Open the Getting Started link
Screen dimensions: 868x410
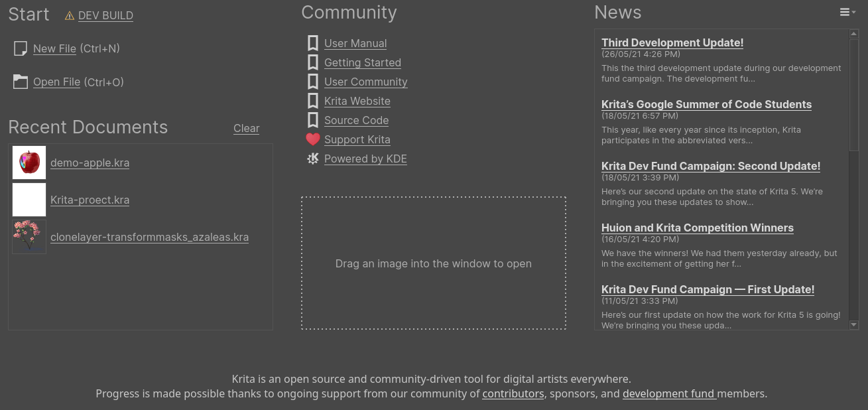(362, 62)
